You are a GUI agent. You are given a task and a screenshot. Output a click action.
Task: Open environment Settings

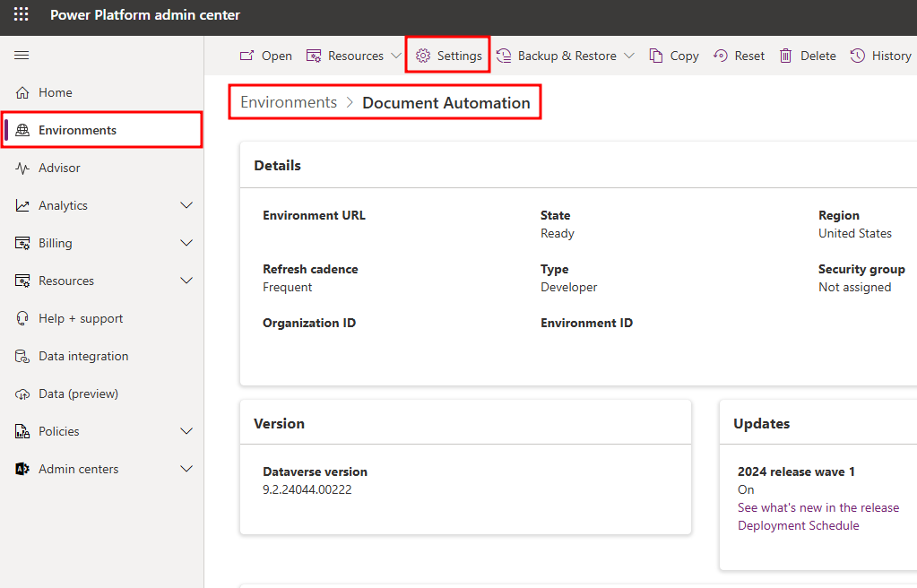[448, 56]
